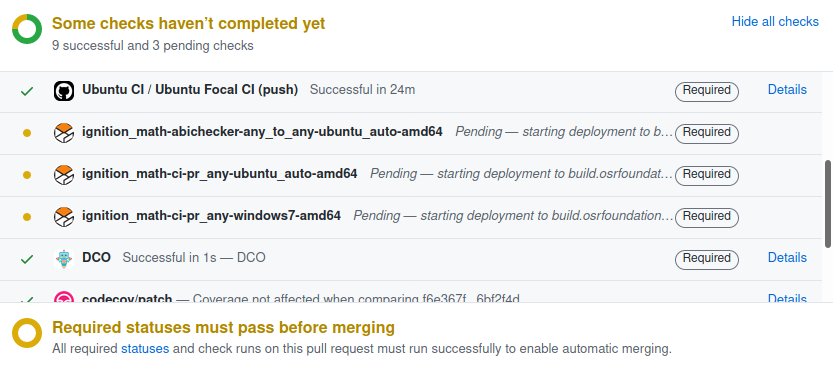Select the ignition_math-ci-pr_any-windows7-amd64 check name
The width and height of the screenshot is (833, 366).
[x=211, y=216]
